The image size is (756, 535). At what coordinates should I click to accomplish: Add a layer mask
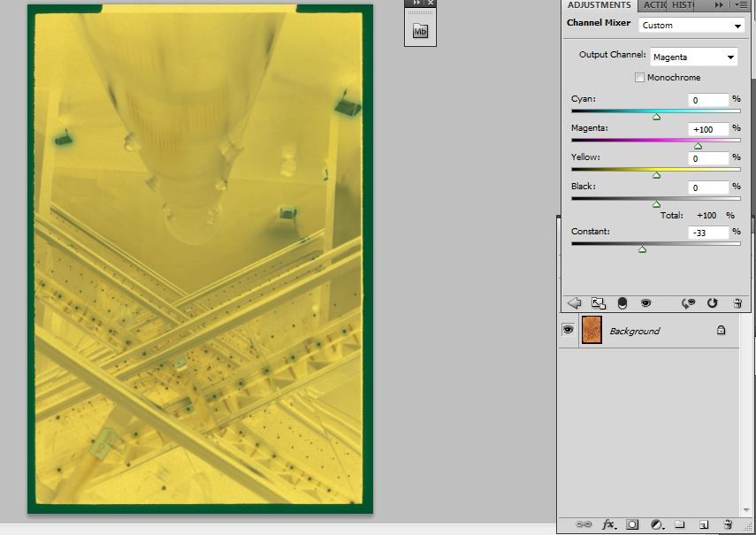pos(632,524)
